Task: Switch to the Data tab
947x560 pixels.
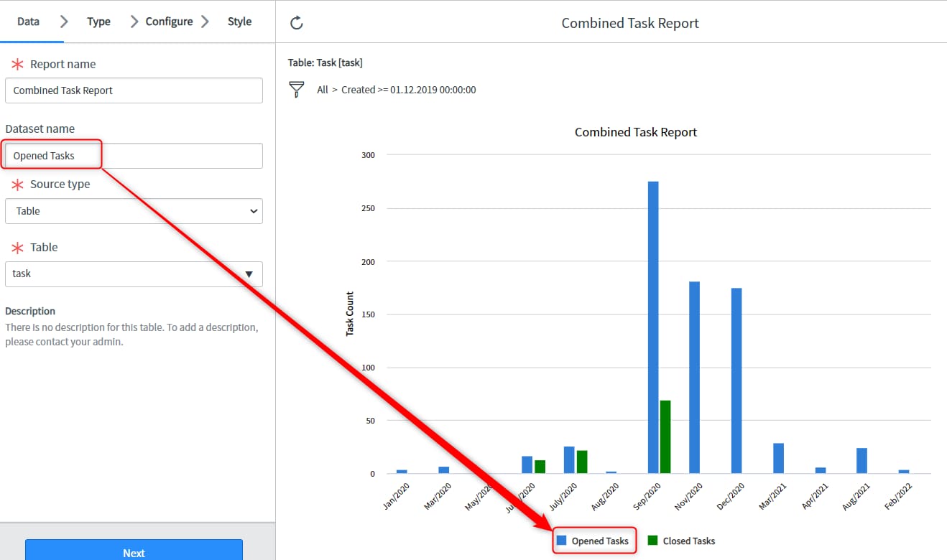Action: [28, 22]
